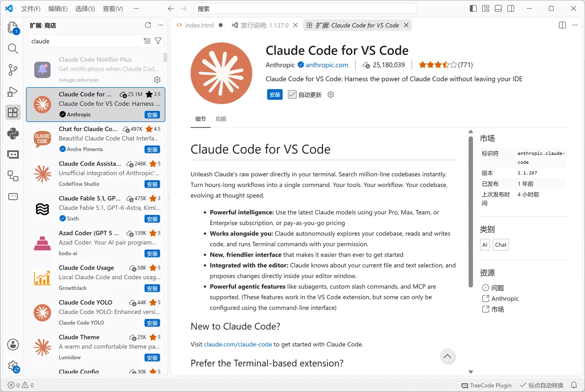The height and width of the screenshot is (392, 585).
Task: Install the Claude Fable 5.1 extension
Action: coord(152,219)
